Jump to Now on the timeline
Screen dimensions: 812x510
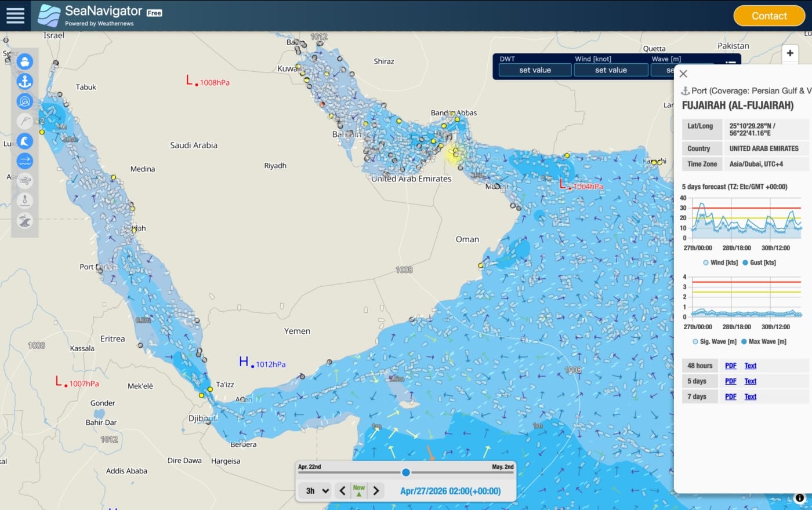pyautogui.click(x=359, y=491)
